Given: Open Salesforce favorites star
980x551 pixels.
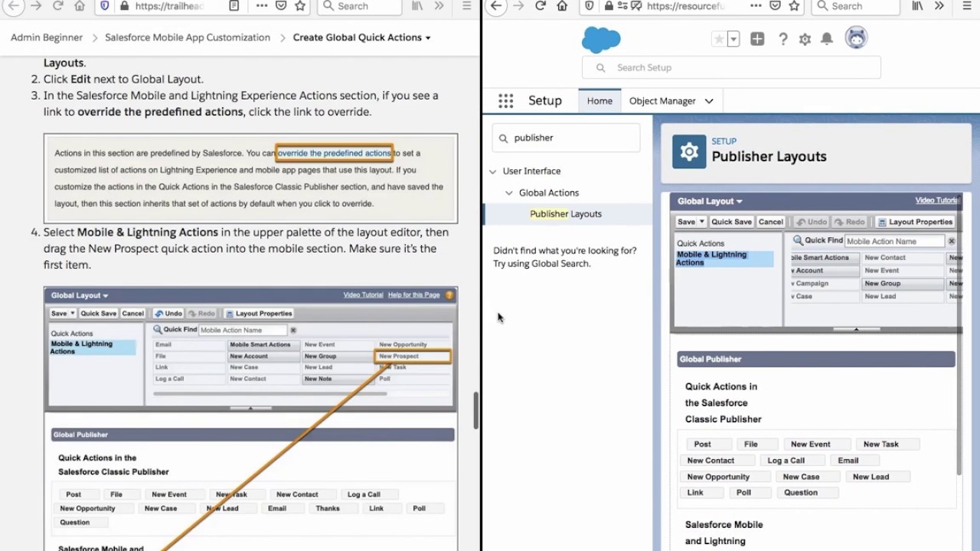Looking at the screenshot, I should coord(719,39).
